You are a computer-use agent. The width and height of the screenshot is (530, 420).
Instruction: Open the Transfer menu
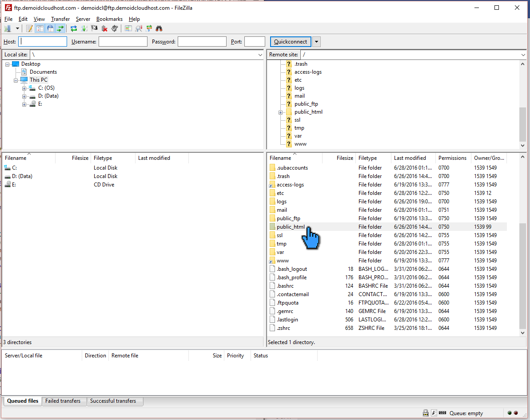pyautogui.click(x=60, y=19)
